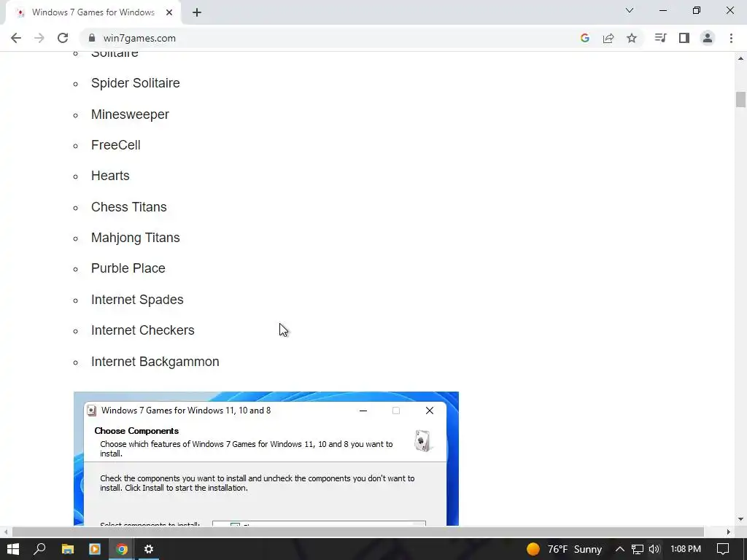Image resolution: width=747 pixels, height=560 pixels.
Task: Launch the media player taskbar icon
Action: point(95,549)
